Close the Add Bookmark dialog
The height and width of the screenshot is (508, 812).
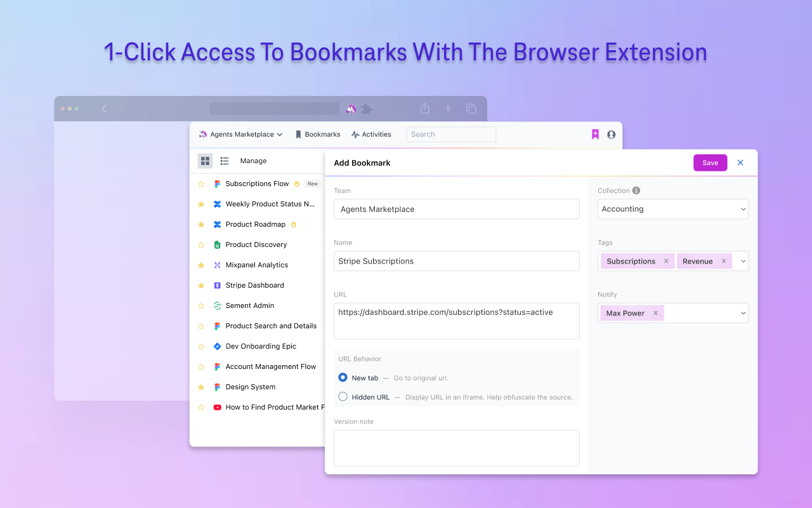[740, 163]
